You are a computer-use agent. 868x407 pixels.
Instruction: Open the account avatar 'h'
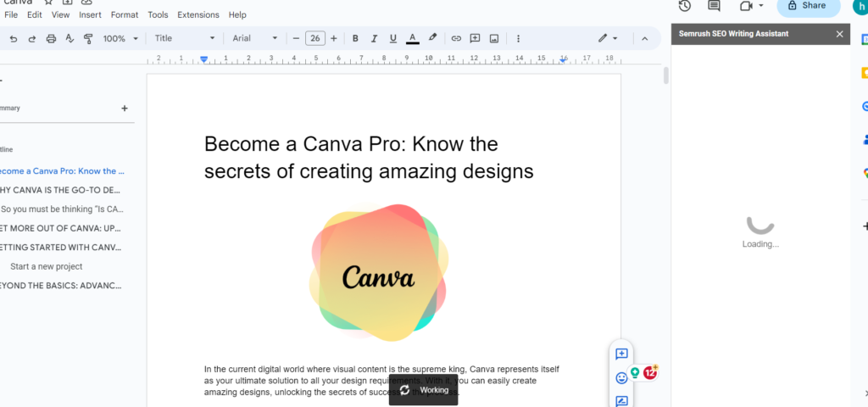[x=860, y=6]
